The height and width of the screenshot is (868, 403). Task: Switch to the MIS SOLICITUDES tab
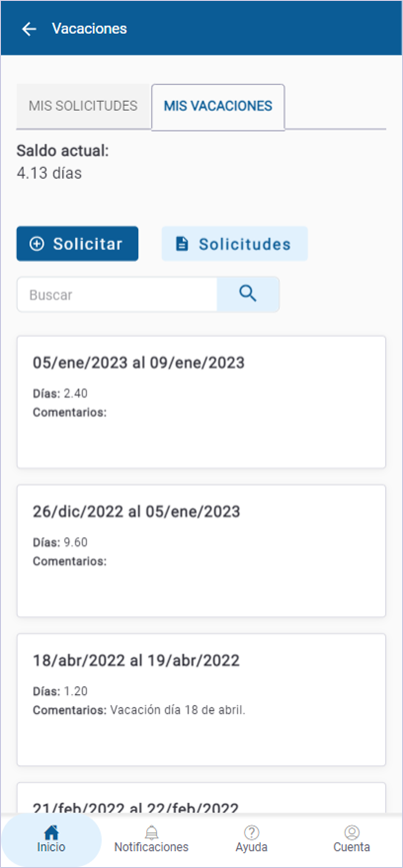(x=83, y=106)
